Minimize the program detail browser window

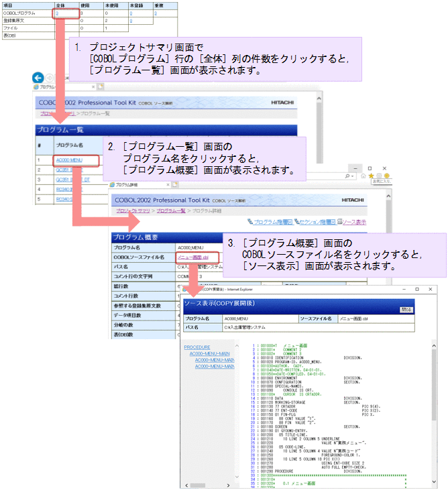click(355, 168)
